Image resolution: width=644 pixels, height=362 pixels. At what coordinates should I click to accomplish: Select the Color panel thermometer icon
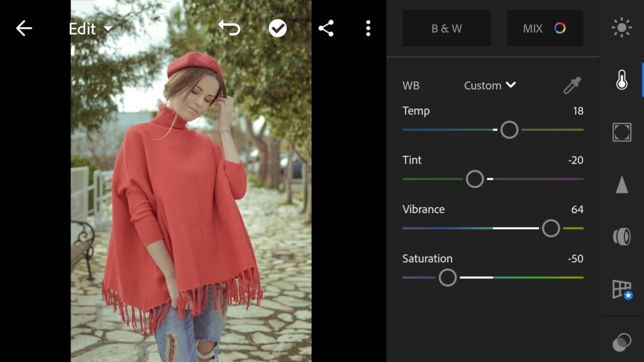pos(621,80)
